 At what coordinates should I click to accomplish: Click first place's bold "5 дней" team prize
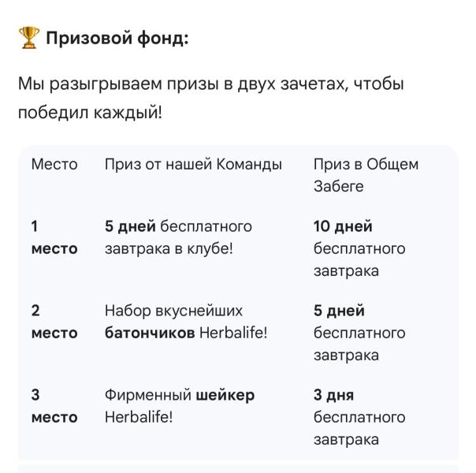point(130,227)
